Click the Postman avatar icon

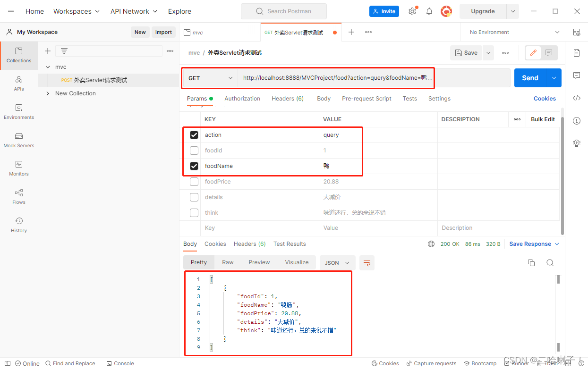click(x=446, y=11)
